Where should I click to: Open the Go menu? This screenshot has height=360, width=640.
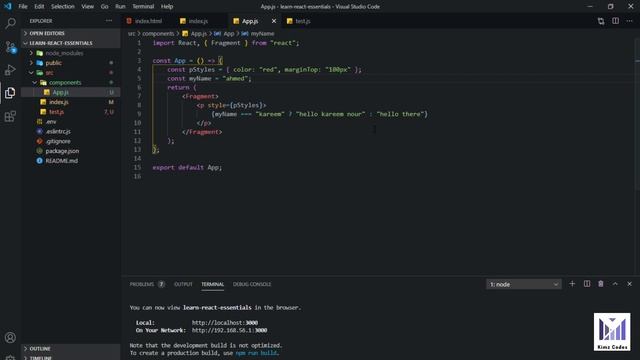(104, 7)
